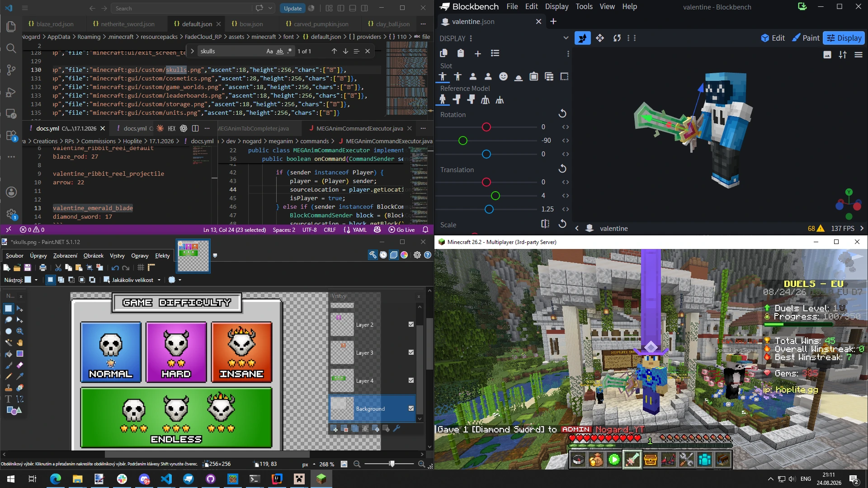Toggle Layer 2 visibility checkbox

click(411, 324)
